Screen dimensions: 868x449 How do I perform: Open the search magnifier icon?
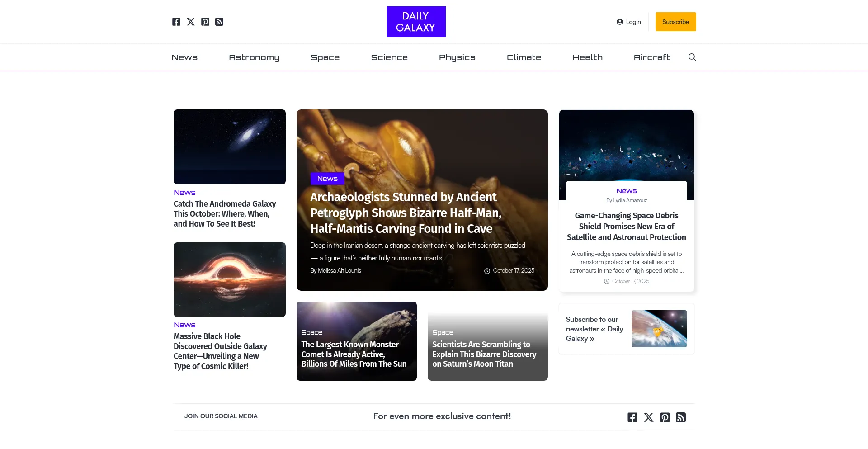tap(692, 57)
